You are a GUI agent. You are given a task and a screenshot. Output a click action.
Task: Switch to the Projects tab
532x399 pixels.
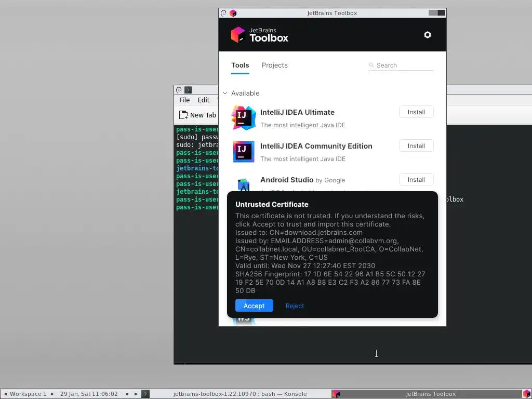tap(274, 65)
